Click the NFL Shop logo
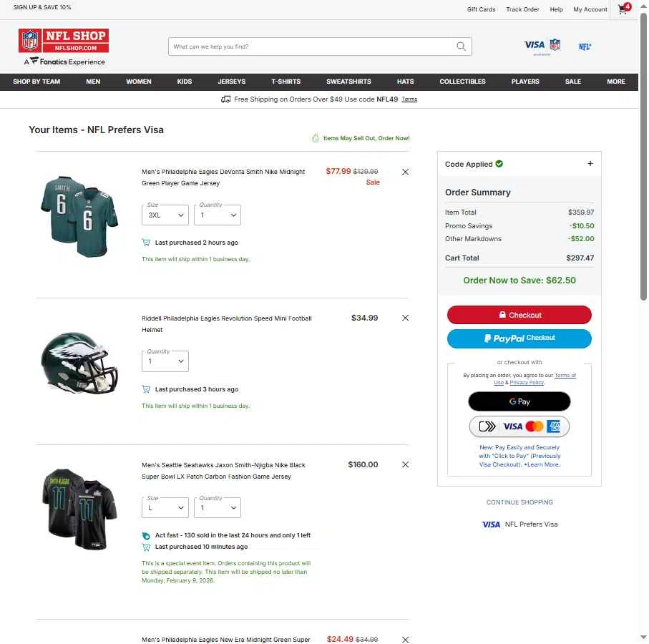Image resolution: width=649 pixels, height=644 pixels. tap(64, 41)
